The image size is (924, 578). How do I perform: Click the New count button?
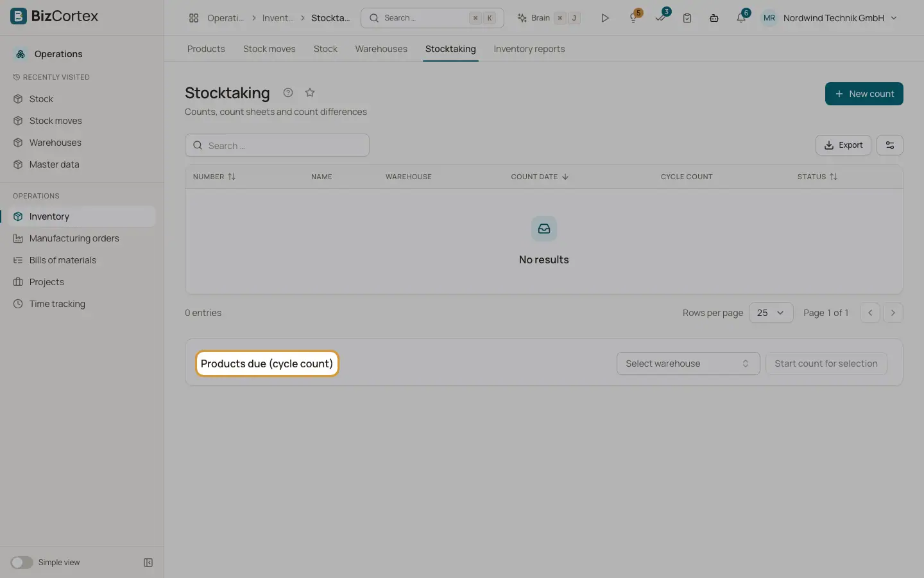point(864,94)
